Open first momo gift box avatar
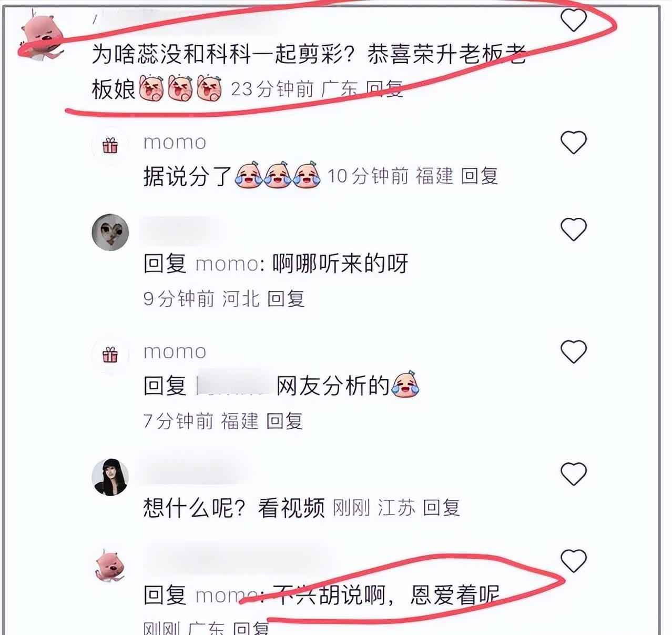 pyautogui.click(x=110, y=145)
